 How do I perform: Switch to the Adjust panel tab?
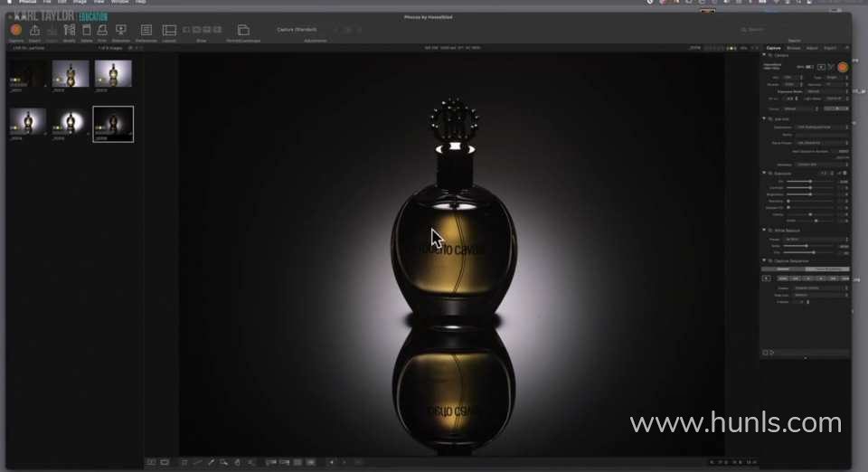click(812, 48)
